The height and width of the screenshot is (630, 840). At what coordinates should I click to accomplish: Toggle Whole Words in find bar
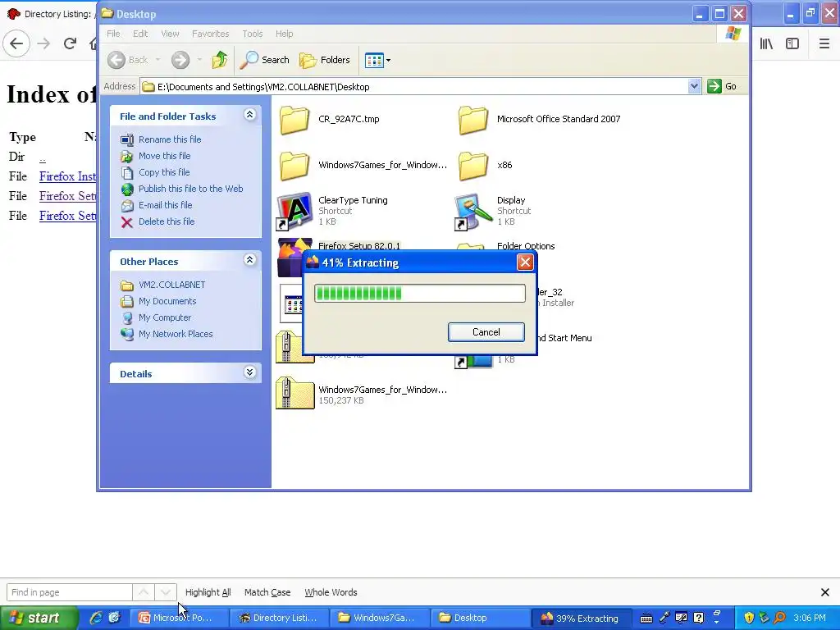(331, 592)
